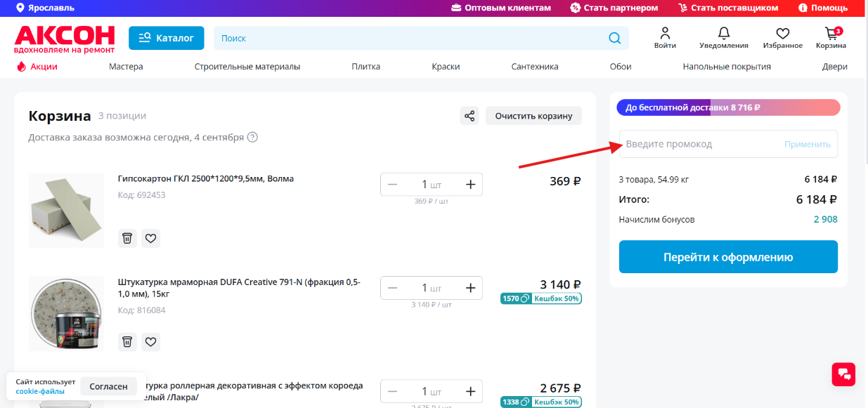Add DUFA Штукатурка to favorites heart

pyautogui.click(x=150, y=342)
